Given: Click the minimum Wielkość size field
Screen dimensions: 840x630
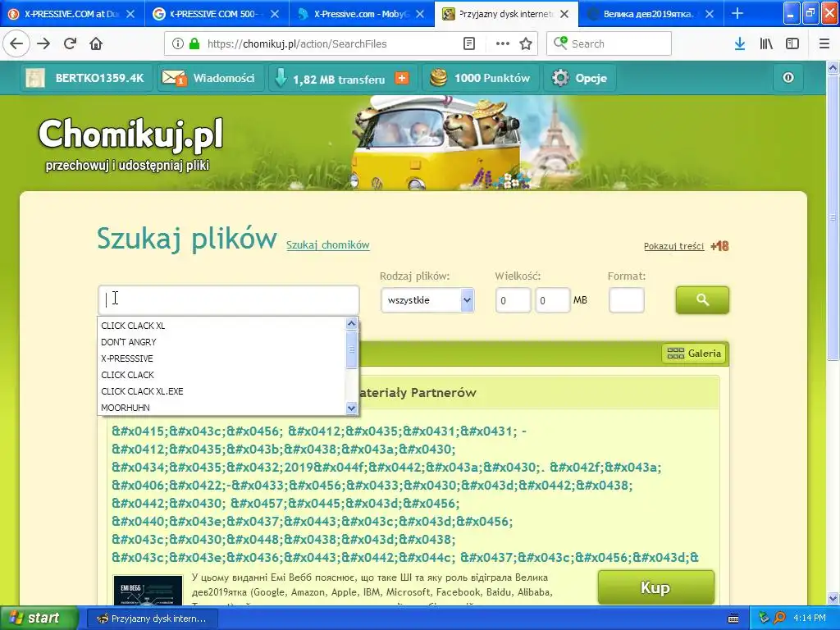Looking at the screenshot, I should [514, 300].
